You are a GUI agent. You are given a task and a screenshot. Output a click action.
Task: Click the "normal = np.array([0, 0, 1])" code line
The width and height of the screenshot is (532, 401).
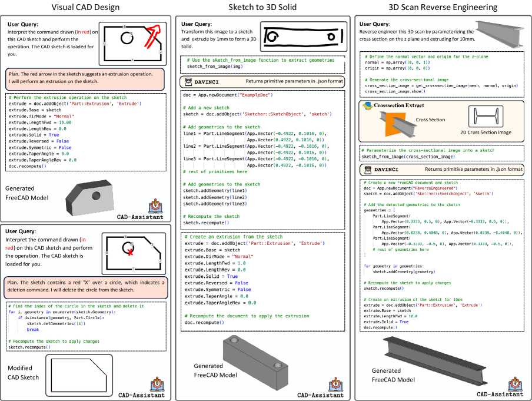[x=397, y=62]
